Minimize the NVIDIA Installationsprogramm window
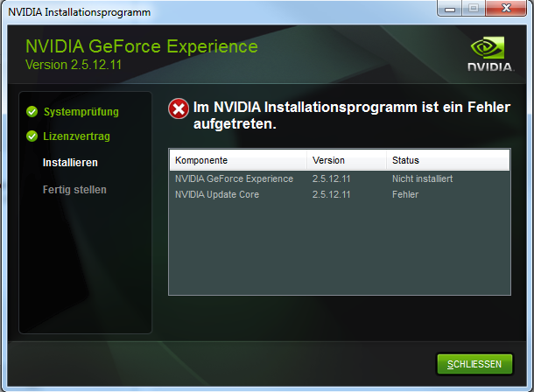Image resolution: width=534 pixels, height=392 pixels. point(450,8)
